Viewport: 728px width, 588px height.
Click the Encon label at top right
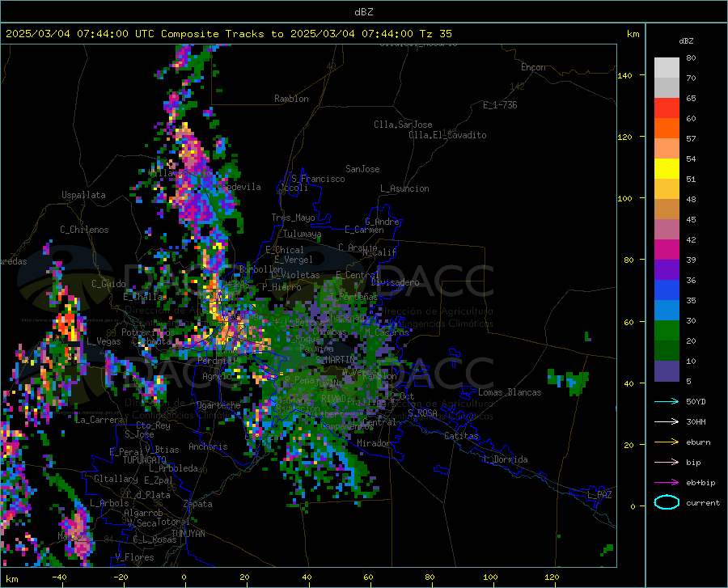click(533, 67)
